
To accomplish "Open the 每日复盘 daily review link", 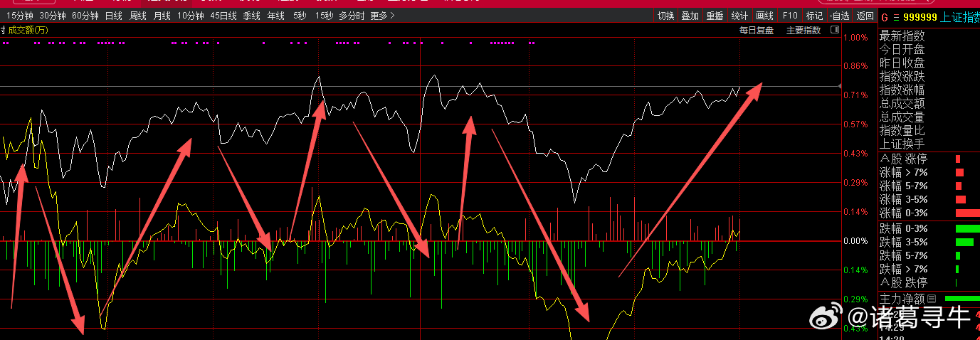I will click(x=756, y=31).
